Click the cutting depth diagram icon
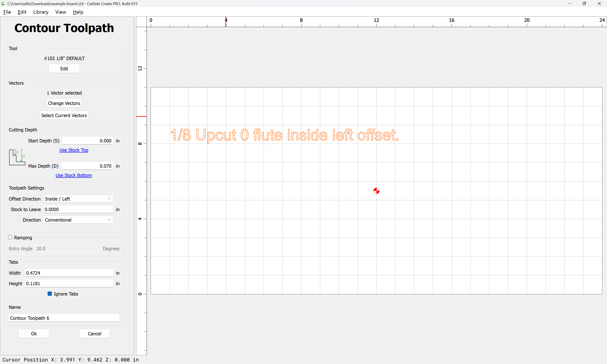 (x=17, y=157)
